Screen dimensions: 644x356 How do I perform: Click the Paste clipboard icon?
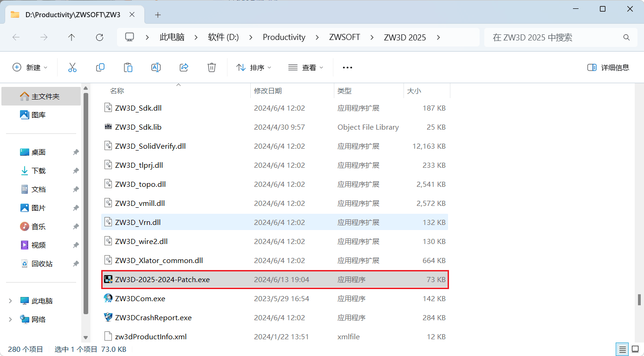coord(128,67)
